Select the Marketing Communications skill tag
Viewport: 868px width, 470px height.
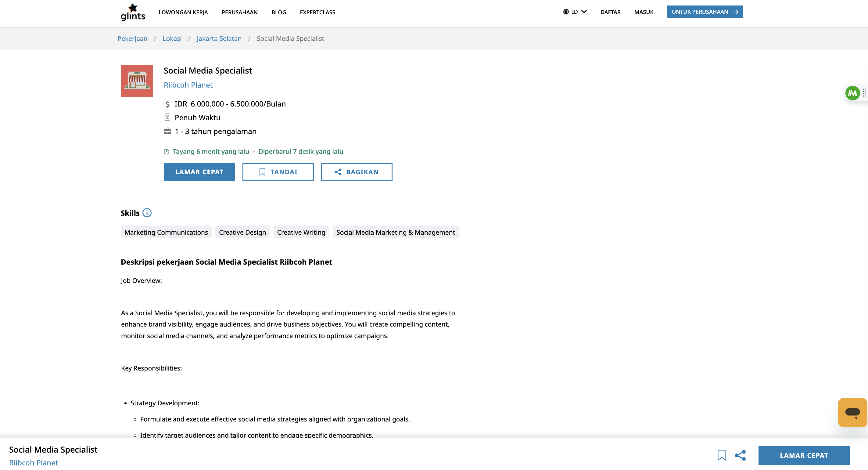166,232
